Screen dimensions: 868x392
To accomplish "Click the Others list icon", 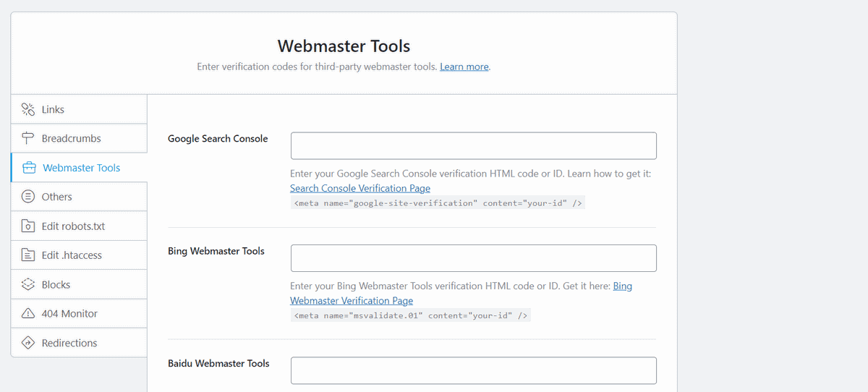I will (x=28, y=197).
